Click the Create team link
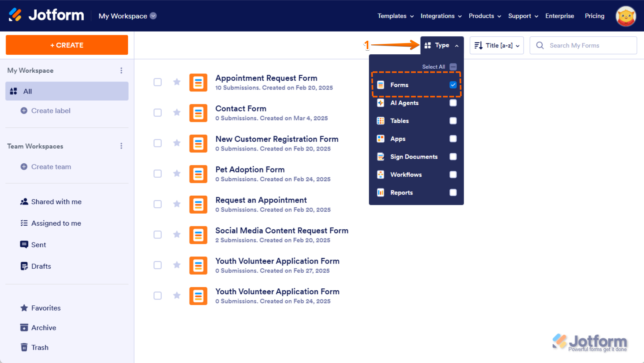The height and width of the screenshot is (363, 644). 51,167
